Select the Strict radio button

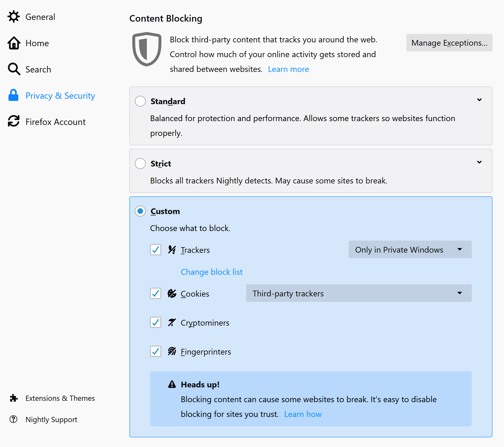pos(140,163)
